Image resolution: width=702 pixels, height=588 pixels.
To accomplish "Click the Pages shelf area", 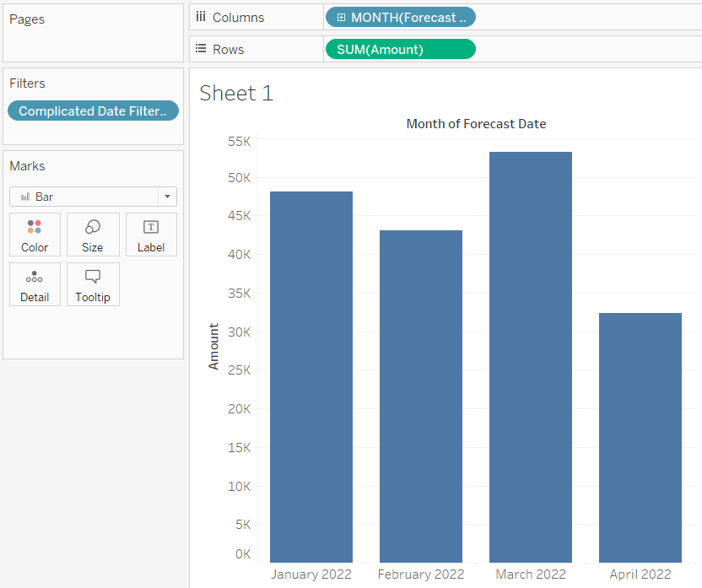I will point(93,34).
